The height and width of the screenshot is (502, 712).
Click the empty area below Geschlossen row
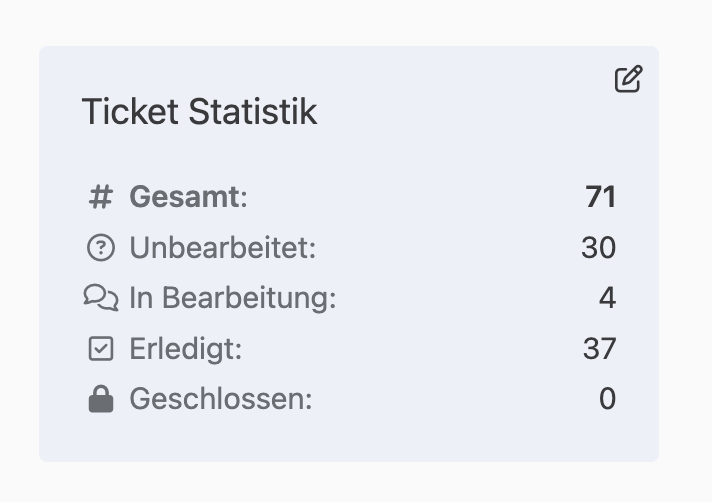[x=349, y=438]
